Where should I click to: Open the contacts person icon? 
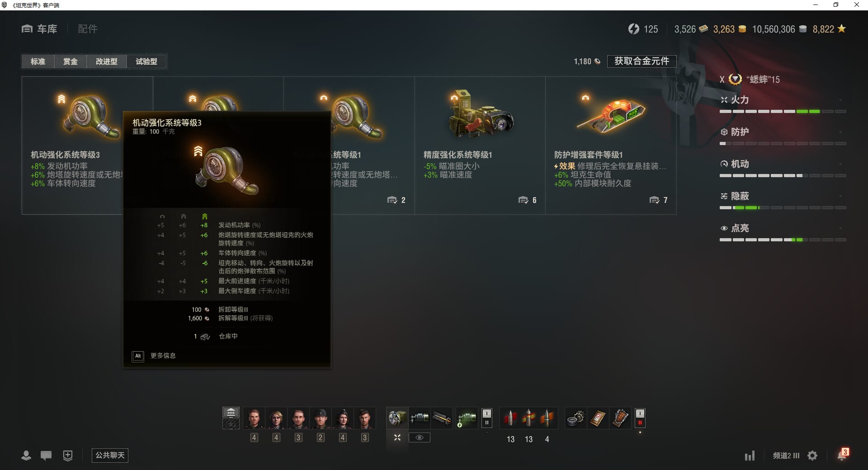26,456
